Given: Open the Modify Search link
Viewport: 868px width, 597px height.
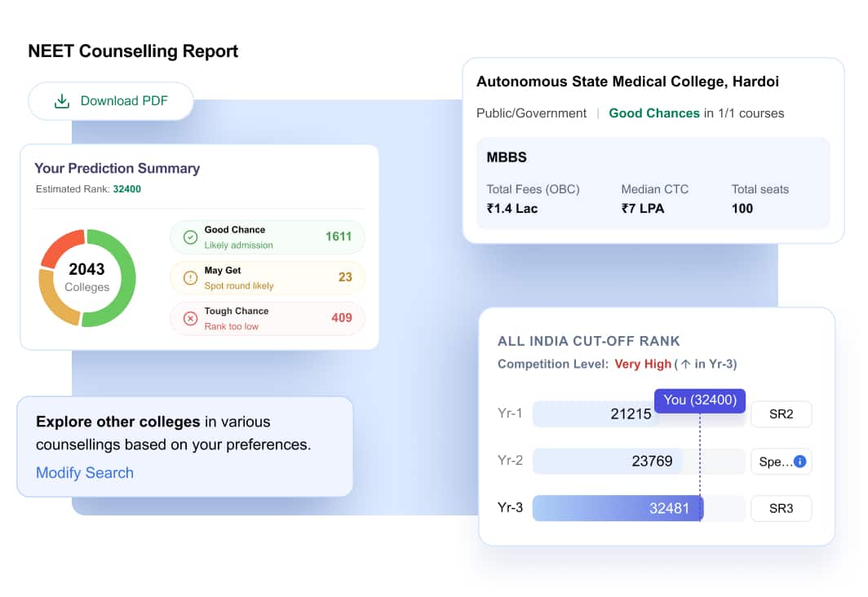Looking at the screenshot, I should tap(85, 472).
